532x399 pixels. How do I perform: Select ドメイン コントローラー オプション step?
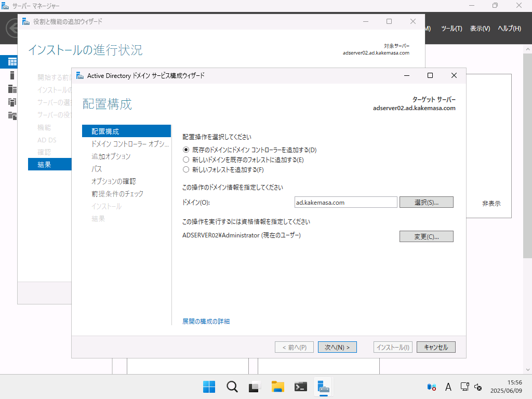[x=130, y=144]
